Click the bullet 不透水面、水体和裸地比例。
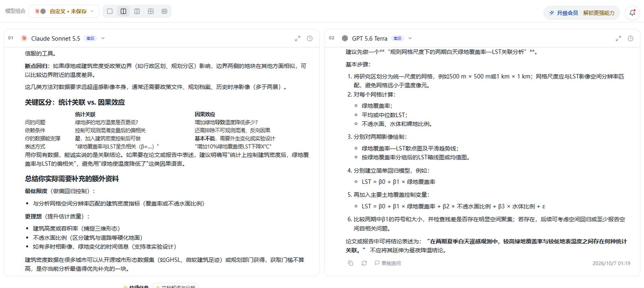The image size is (644, 288). pos(397,124)
